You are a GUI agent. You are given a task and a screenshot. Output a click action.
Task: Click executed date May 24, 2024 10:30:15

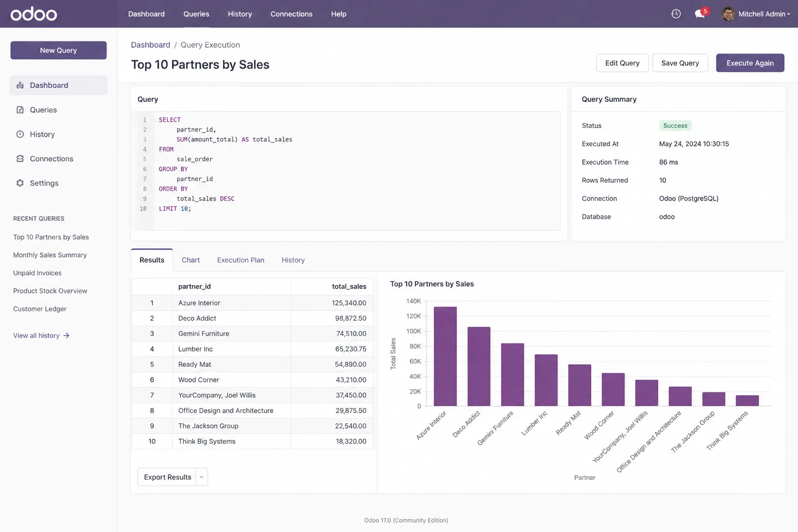coord(694,144)
